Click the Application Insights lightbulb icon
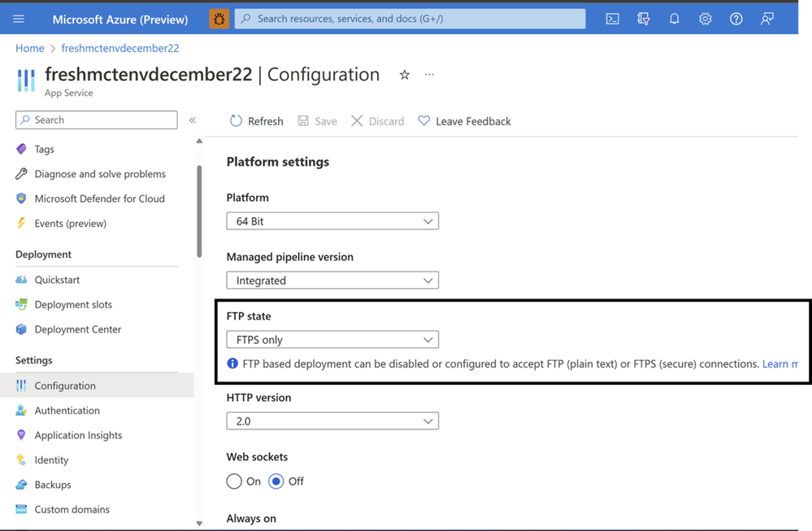 point(21,435)
